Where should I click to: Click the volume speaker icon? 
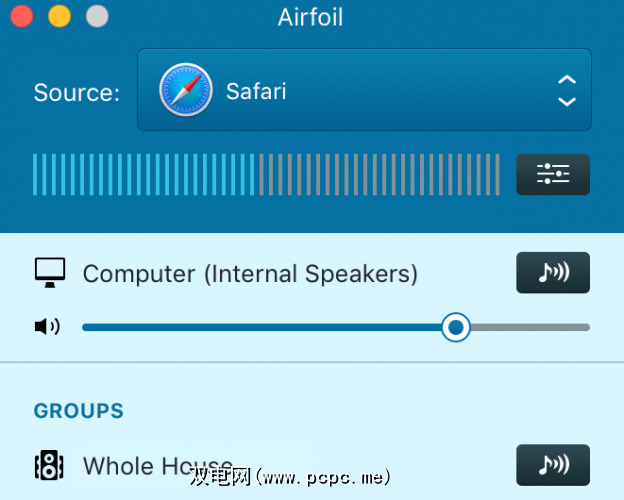pos(47,326)
